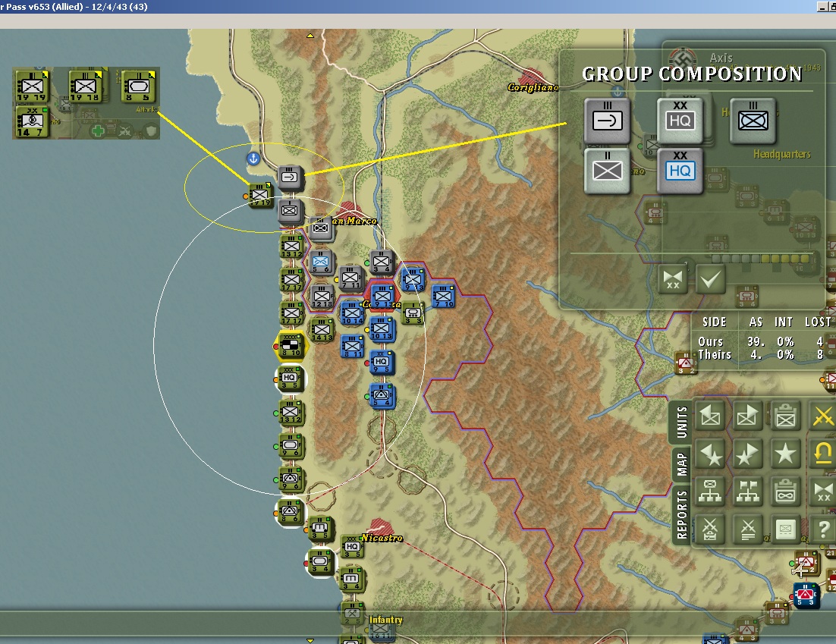Open combat report swords with lines icon

click(747, 529)
